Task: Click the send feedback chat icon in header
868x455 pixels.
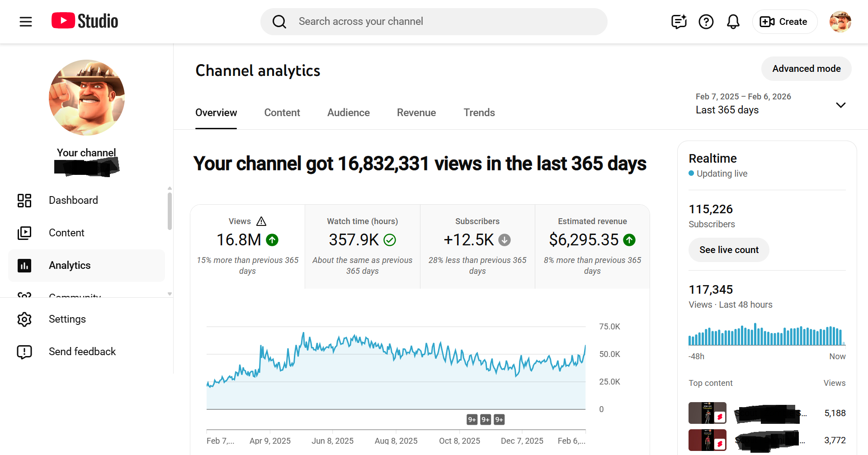Action: (679, 22)
